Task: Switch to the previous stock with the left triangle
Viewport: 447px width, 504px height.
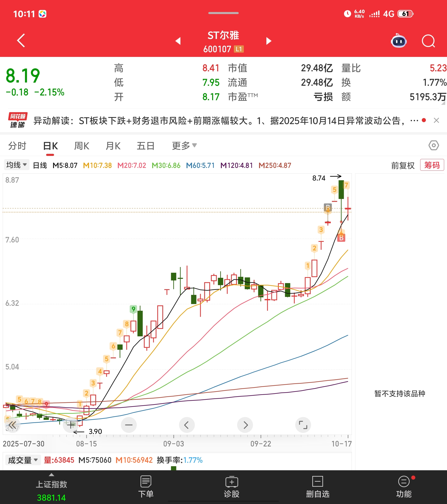Action: point(178,41)
